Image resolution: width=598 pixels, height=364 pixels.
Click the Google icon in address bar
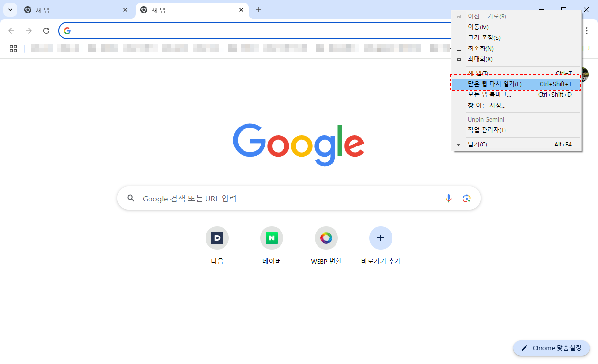tap(67, 31)
